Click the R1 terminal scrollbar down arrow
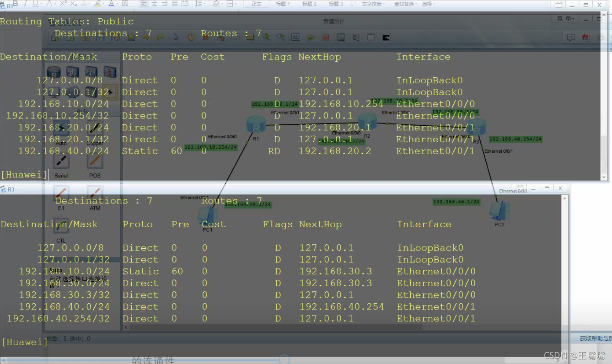The height and width of the screenshot is (364, 612). tap(604, 177)
